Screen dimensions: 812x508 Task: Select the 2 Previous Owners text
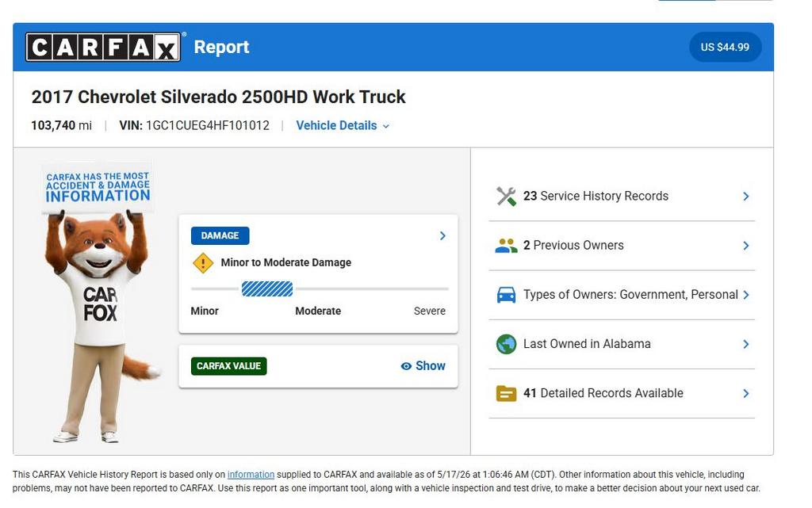click(x=573, y=245)
